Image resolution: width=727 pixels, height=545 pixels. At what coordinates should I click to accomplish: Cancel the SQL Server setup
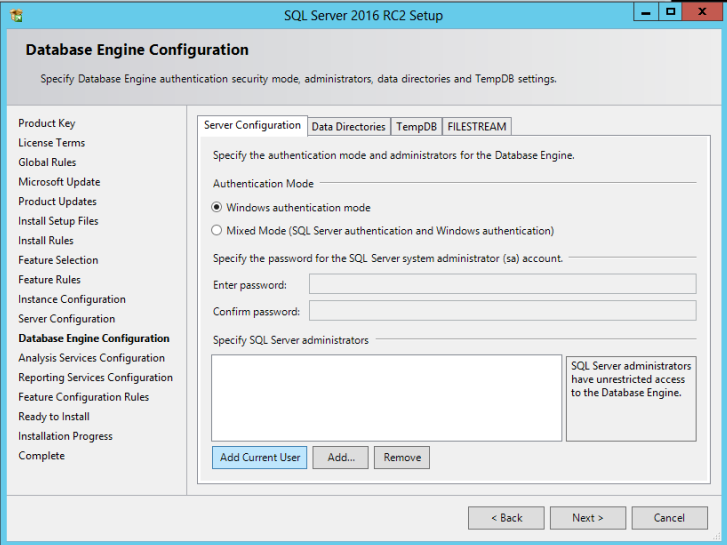[669, 518]
